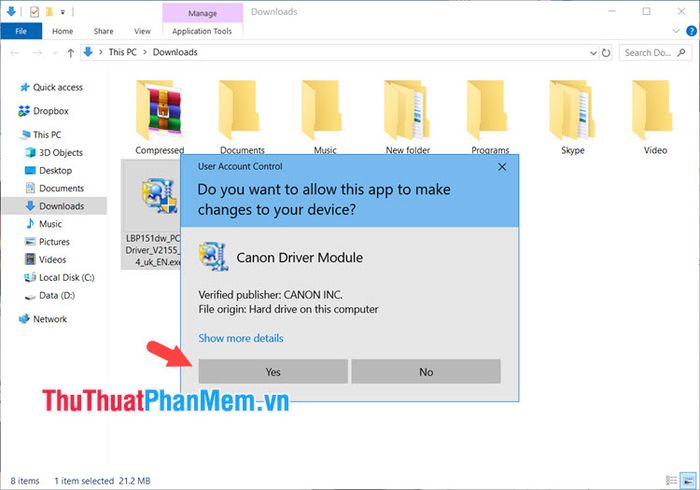Screen dimensions: 700x490
Task: Open Local Disk (C:) in navigation pane
Action: [67, 278]
